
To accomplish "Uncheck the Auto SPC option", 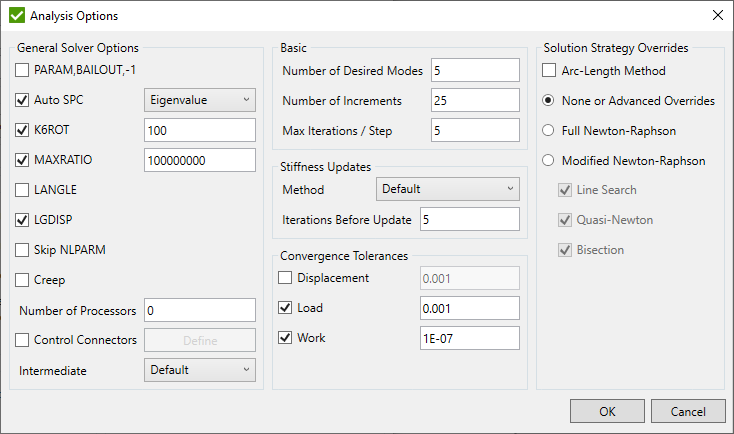I will coord(24,100).
